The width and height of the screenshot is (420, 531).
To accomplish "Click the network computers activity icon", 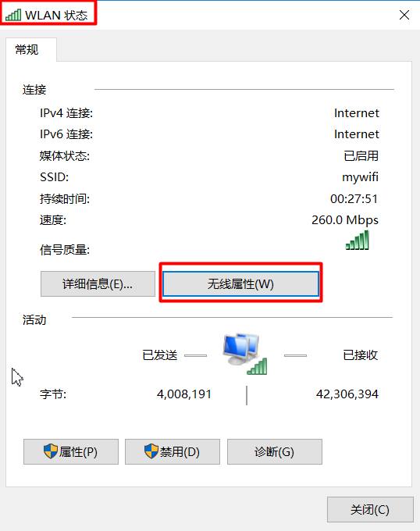I will pyautogui.click(x=245, y=354).
